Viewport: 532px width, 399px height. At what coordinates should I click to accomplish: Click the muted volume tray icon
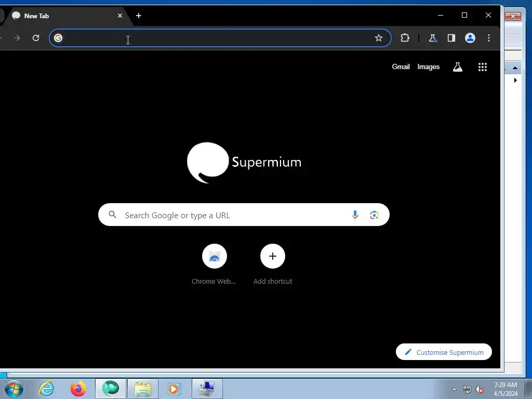coord(480,390)
